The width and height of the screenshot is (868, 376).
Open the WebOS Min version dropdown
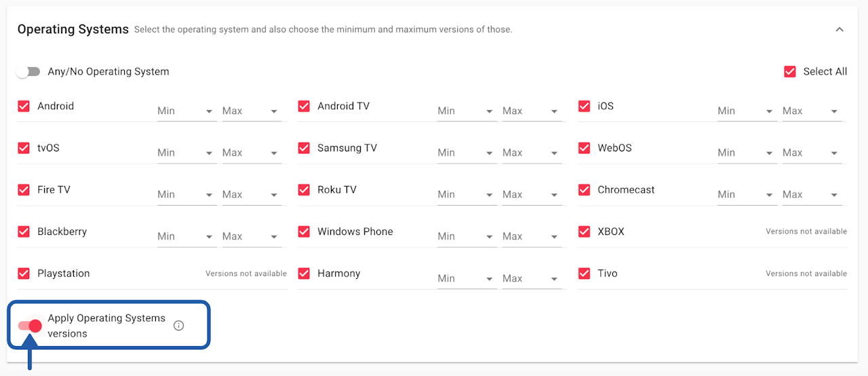(x=746, y=153)
